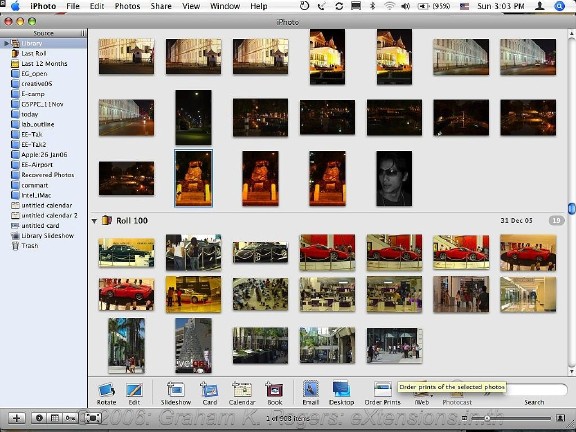The image size is (576, 432).
Task: Adjust the thumbnail size slider
Action: click(487, 418)
